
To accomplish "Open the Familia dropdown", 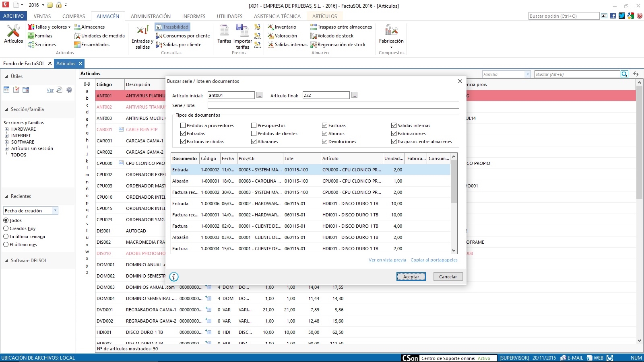I will tap(528, 74).
